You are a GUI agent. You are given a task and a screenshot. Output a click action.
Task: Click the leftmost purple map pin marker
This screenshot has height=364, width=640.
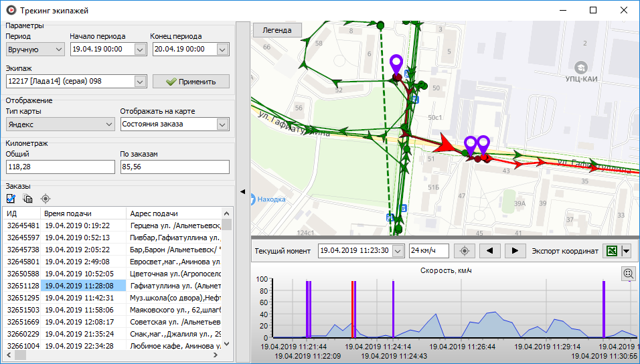pos(397,66)
